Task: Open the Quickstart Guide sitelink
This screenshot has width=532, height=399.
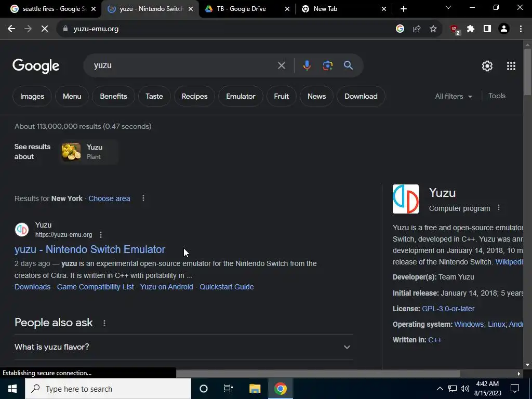Action: [227, 287]
